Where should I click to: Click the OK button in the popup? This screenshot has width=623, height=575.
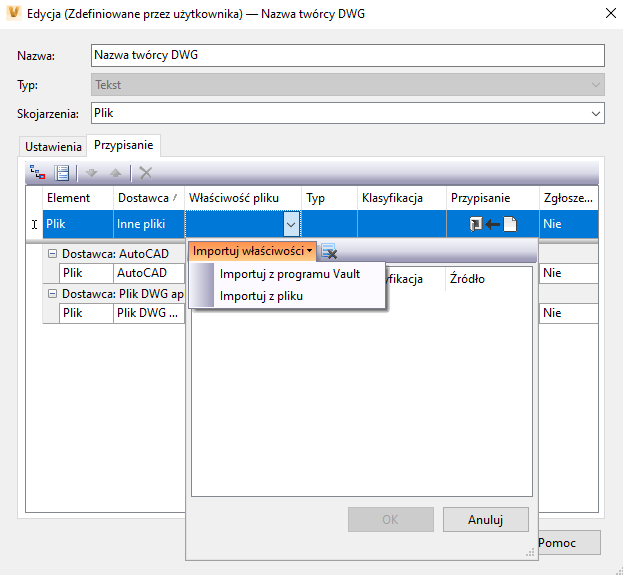[x=391, y=519]
